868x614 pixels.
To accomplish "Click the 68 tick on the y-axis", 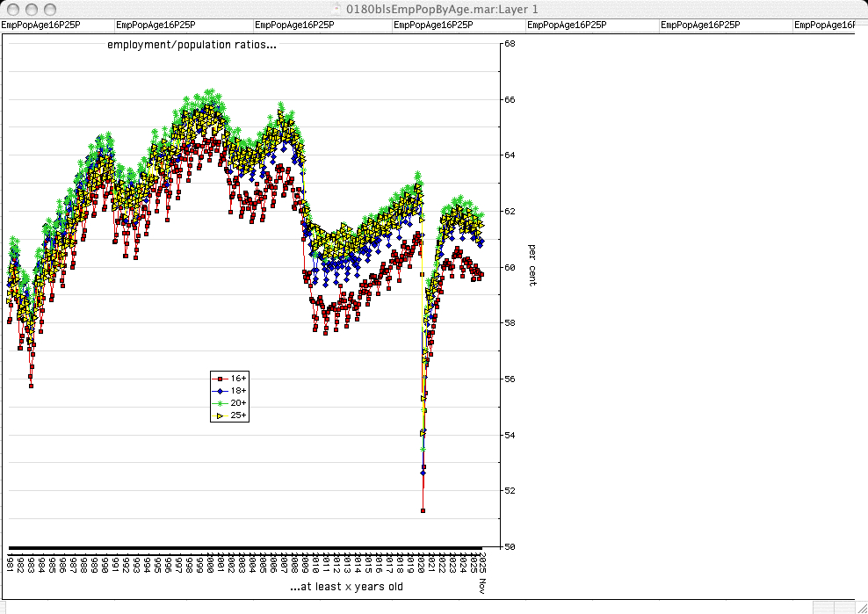I will 509,43.
